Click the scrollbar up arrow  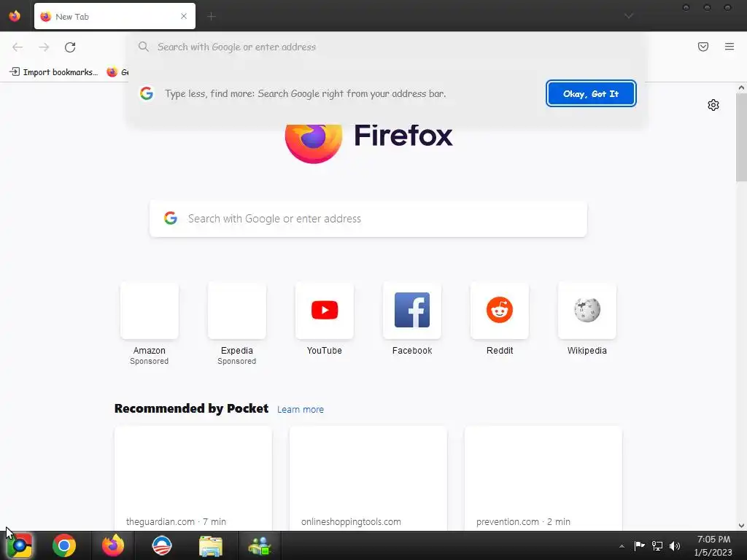(741, 87)
